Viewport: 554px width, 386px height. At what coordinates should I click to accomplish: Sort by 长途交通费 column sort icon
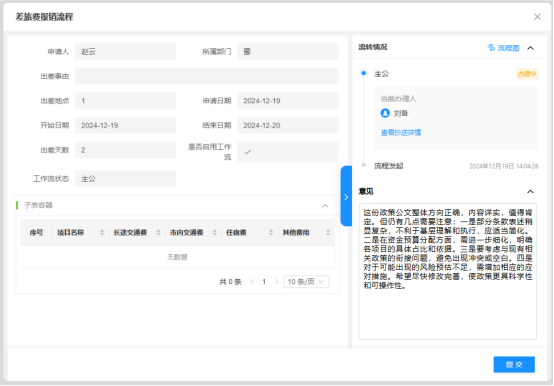pyautogui.click(x=158, y=232)
